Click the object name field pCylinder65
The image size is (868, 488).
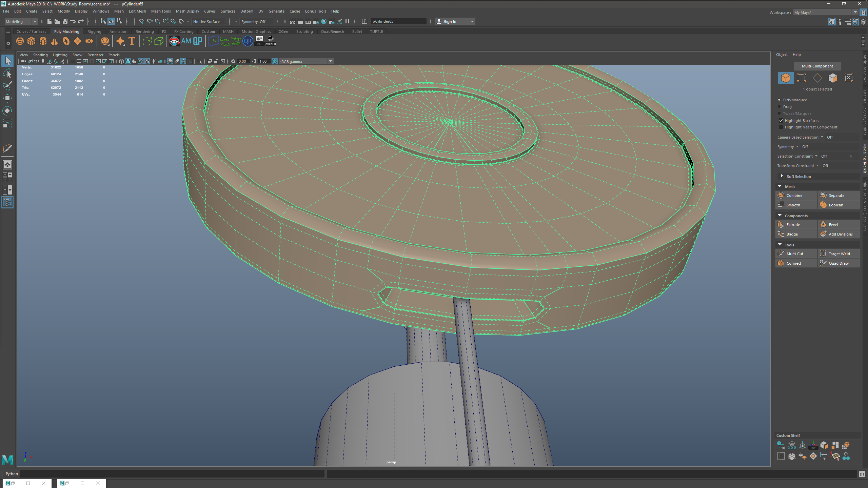click(398, 21)
